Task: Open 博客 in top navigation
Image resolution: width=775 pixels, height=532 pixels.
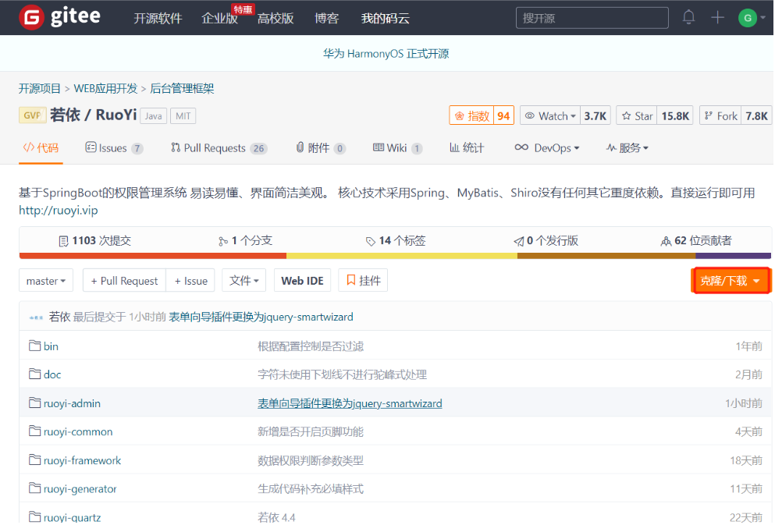Action: click(x=327, y=18)
